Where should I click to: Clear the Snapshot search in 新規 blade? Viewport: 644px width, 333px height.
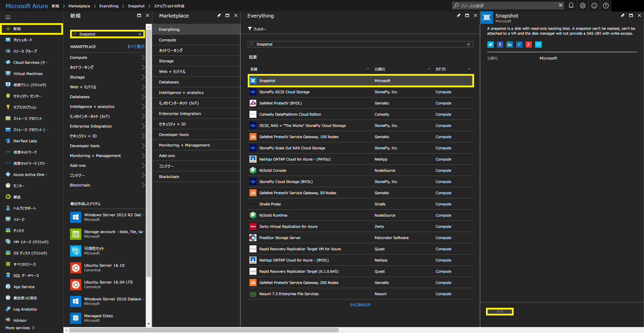140,34
